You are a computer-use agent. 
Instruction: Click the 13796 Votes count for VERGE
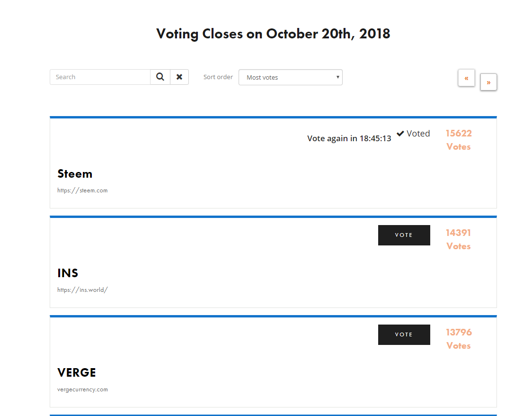pos(459,339)
